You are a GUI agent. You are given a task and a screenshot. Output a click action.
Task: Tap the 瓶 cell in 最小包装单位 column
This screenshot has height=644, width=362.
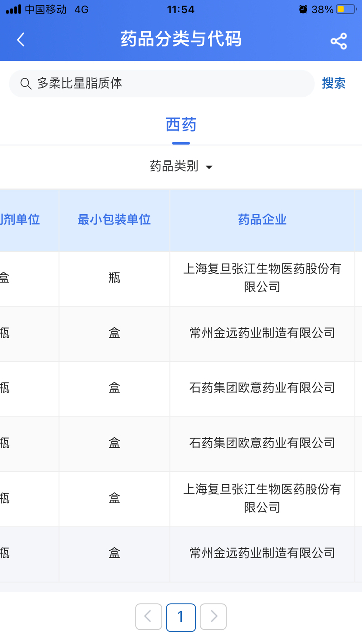pyautogui.click(x=115, y=278)
